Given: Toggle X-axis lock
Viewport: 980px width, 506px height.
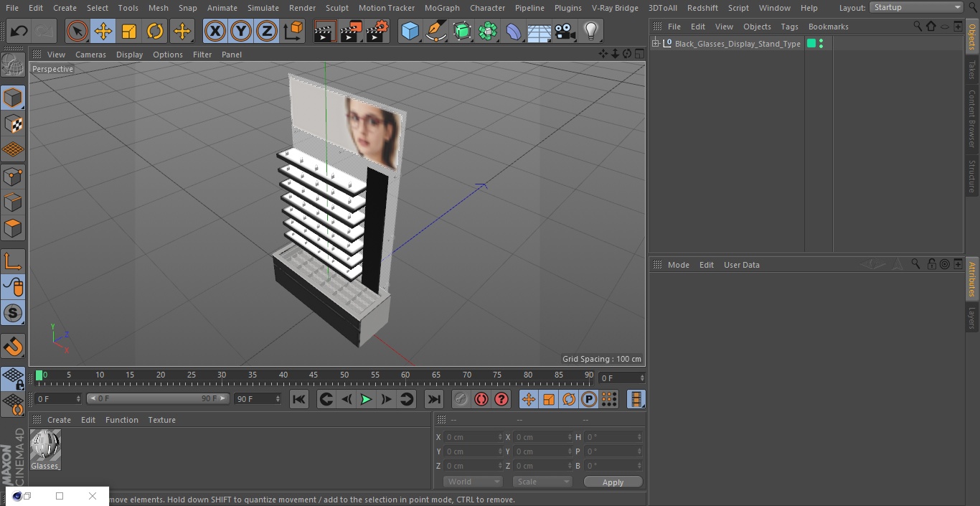Looking at the screenshot, I should pos(215,32).
